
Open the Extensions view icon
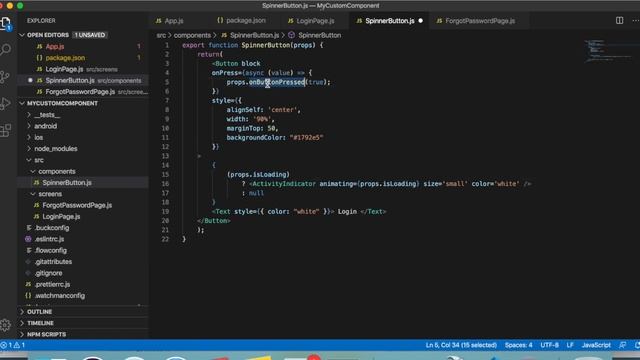coord(6,131)
